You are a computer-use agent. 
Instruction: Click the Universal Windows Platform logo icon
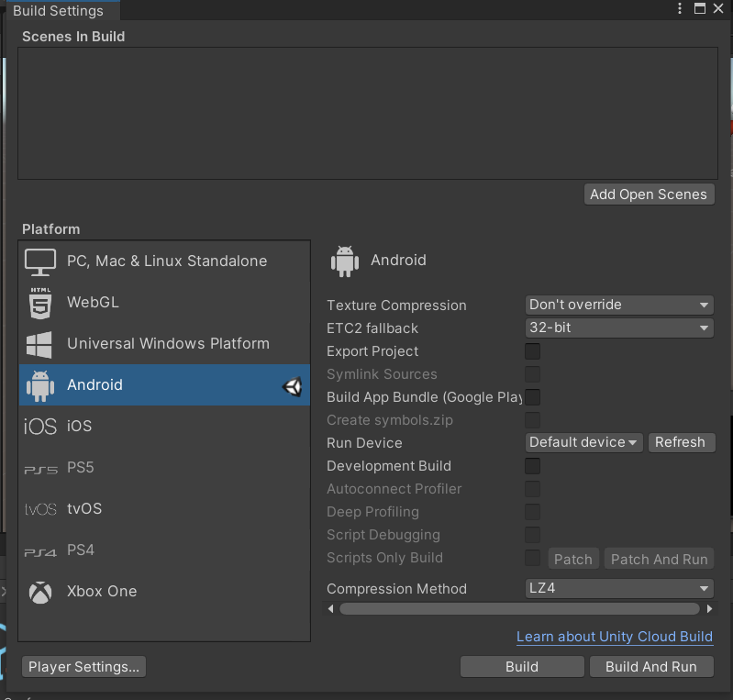pos(39,345)
